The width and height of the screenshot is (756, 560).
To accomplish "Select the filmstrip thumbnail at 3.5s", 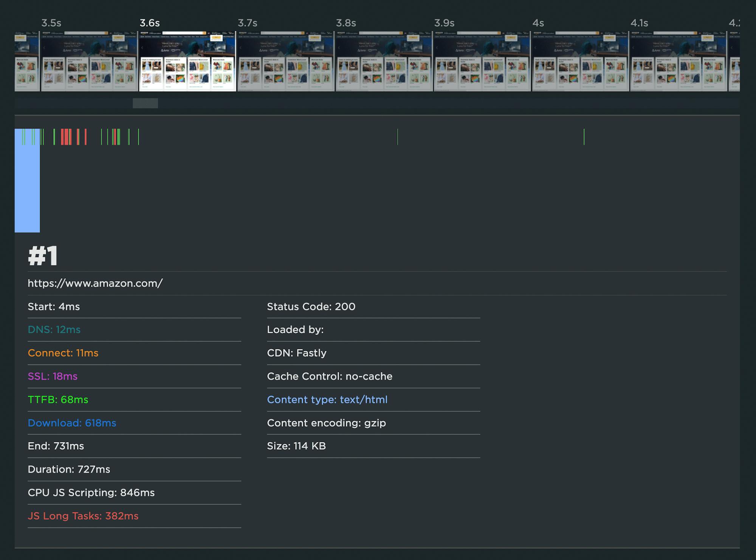I will (89, 61).
